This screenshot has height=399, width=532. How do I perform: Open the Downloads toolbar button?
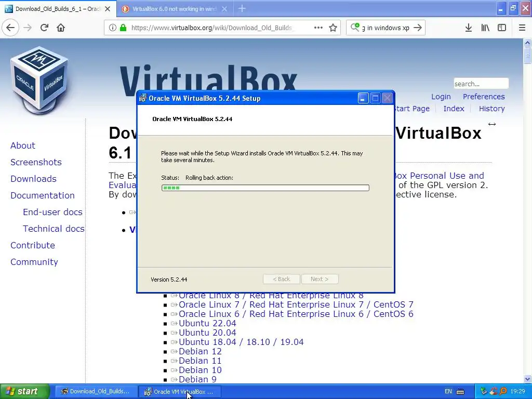point(469,28)
